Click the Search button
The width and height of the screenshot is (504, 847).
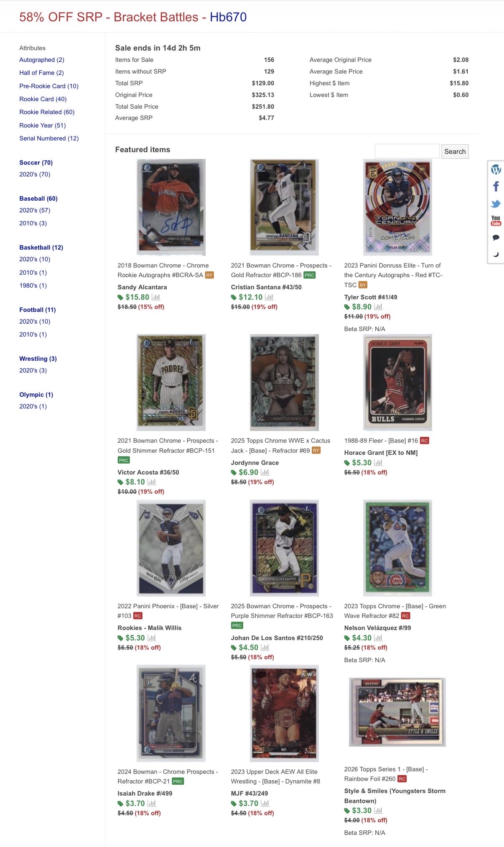455,151
